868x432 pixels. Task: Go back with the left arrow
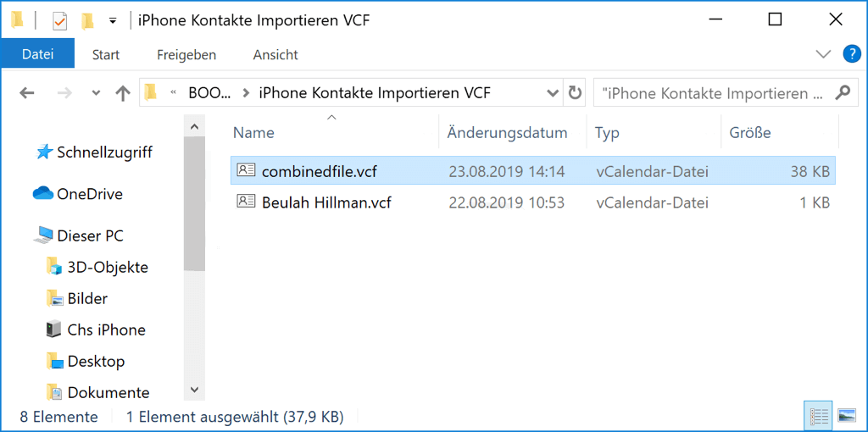pos(27,93)
